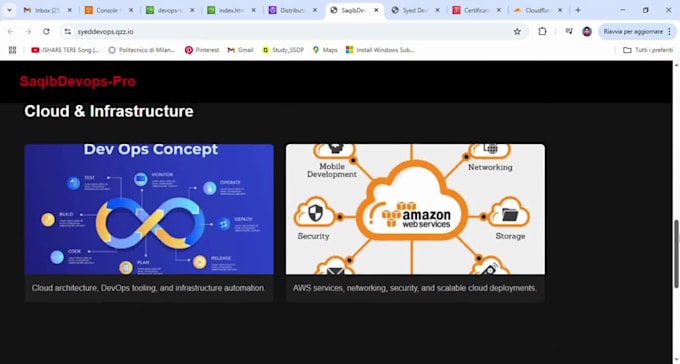Click the Cloud architecture, DevOps tooling caption

(148, 288)
